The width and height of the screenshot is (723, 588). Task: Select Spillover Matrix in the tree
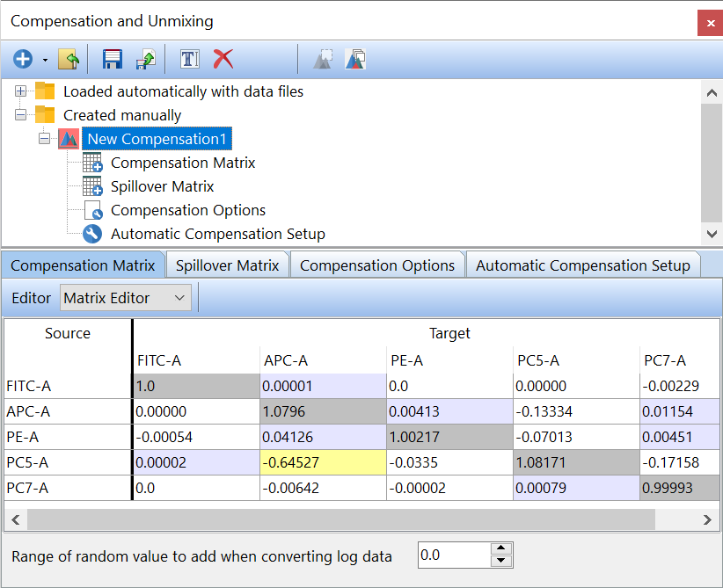coord(162,186)
